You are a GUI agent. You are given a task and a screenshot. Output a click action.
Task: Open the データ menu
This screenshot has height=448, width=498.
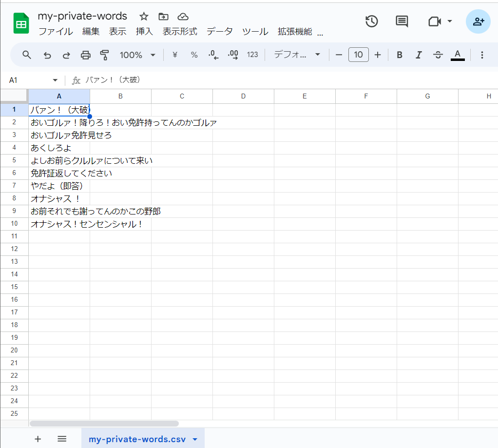[x=219, y=32]
